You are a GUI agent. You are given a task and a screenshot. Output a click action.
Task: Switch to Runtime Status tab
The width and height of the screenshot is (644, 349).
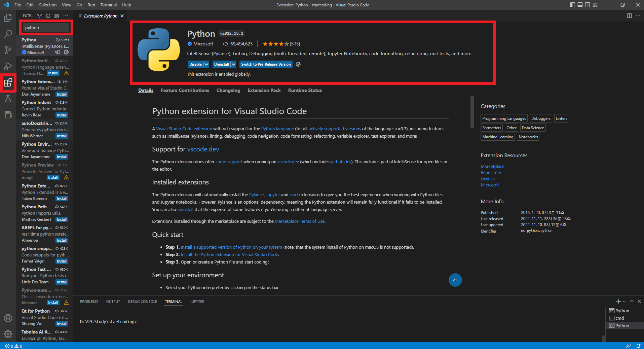pos(305,90)
